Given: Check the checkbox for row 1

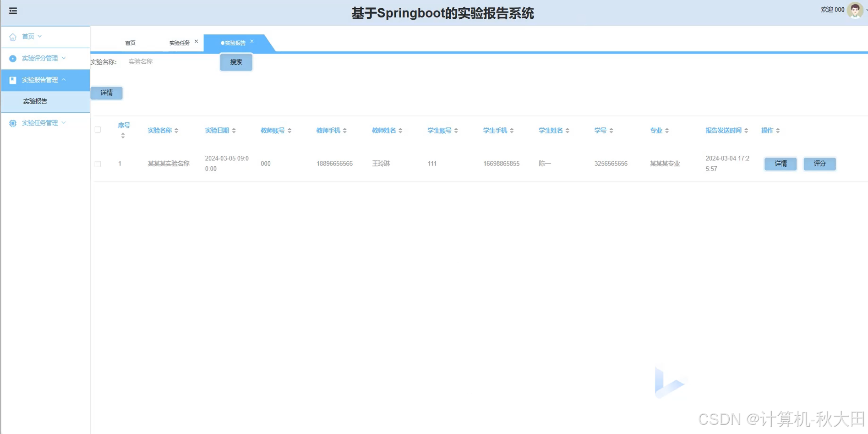Looking at the screenshot, I should point(98,164).
